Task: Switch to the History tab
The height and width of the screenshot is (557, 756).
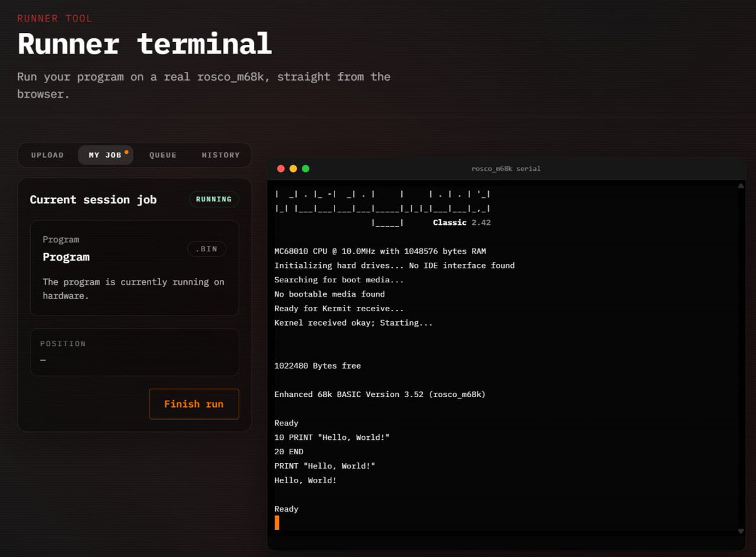Action: [220, 155]
